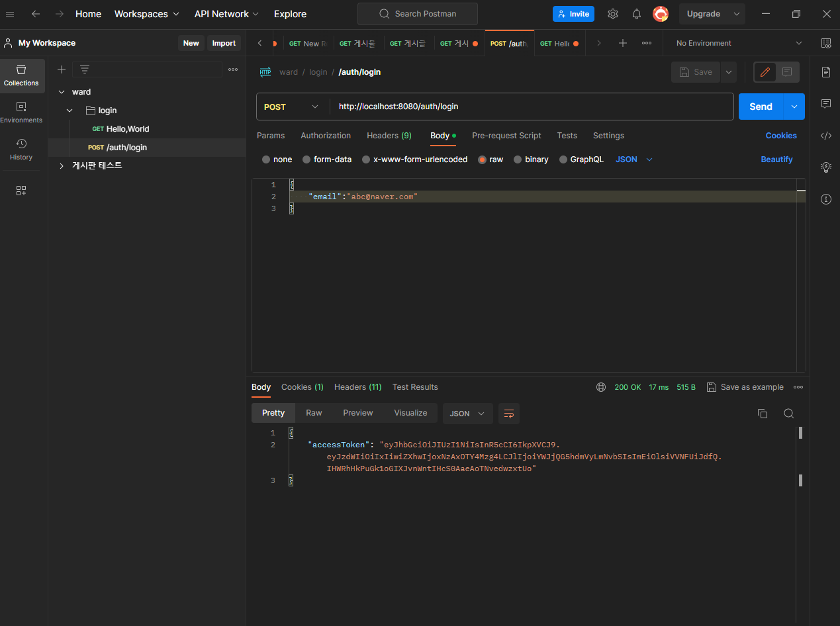Switch to the Headers (9) tab
The height and width of the screenshot is (626, 840).
click(x=389, y=136)
